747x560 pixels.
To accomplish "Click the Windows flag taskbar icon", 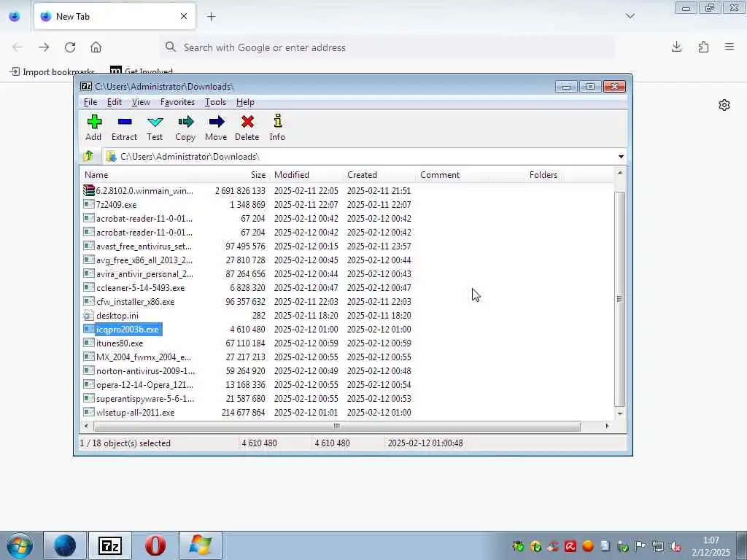I will click(x=200, y=545).
